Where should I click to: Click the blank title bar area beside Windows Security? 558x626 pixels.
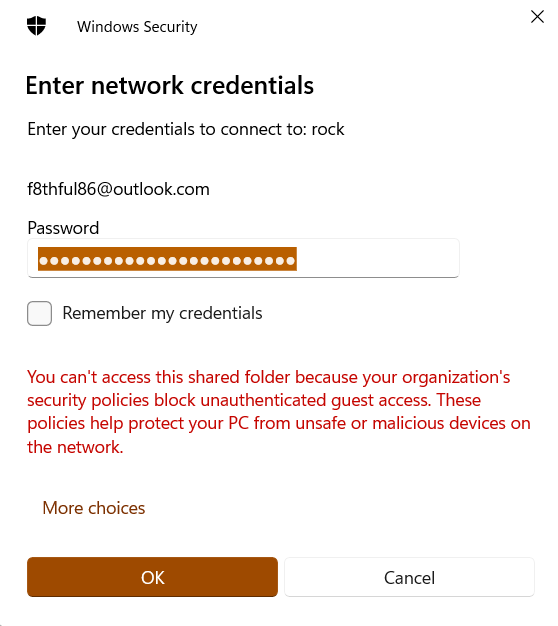pos(359,26)
